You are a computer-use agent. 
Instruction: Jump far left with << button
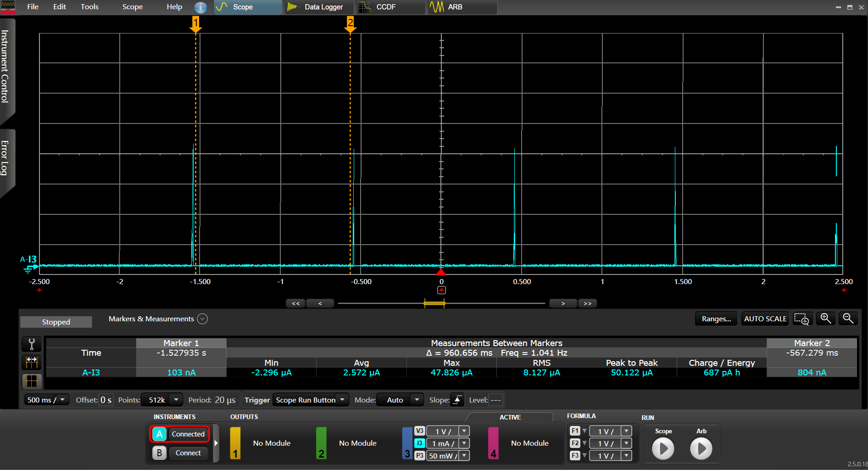click(295, 303)
